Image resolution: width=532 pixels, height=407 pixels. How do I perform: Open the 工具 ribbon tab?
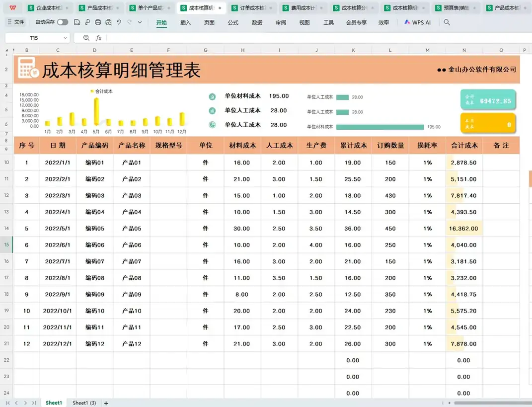328,22
